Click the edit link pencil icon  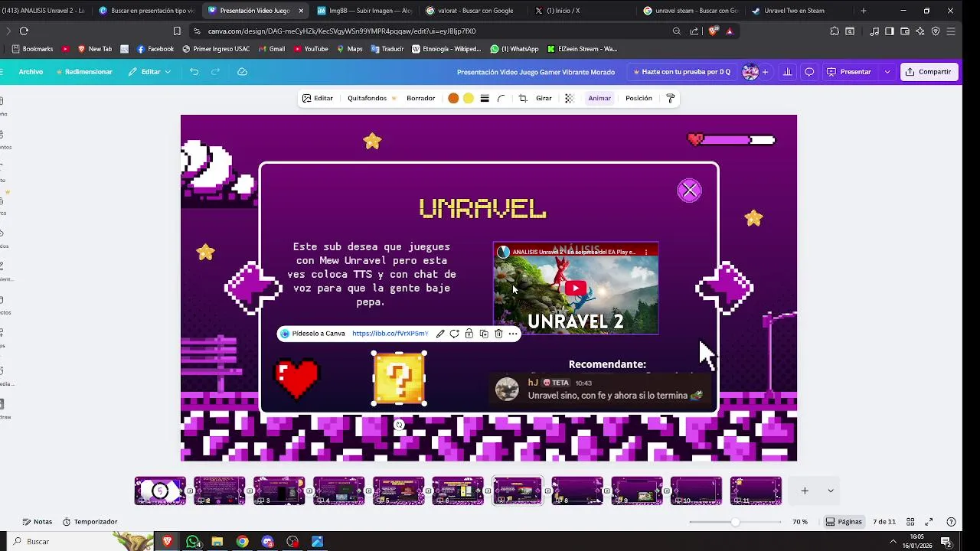pos(440,334)
